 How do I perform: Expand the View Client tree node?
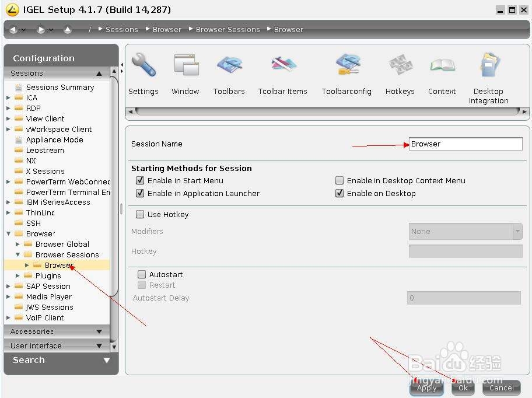pos(9,118)
